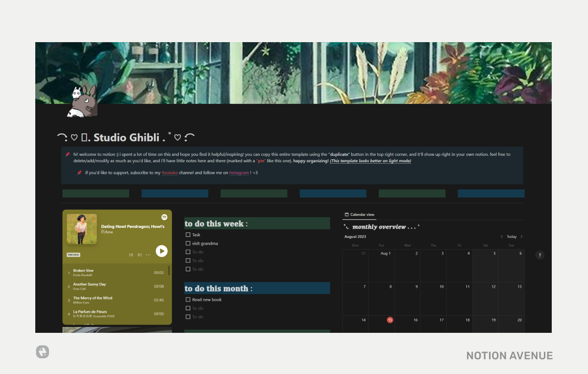Click the 01:45 track duration
Screen dimensions: 588x374
point(159,300)
